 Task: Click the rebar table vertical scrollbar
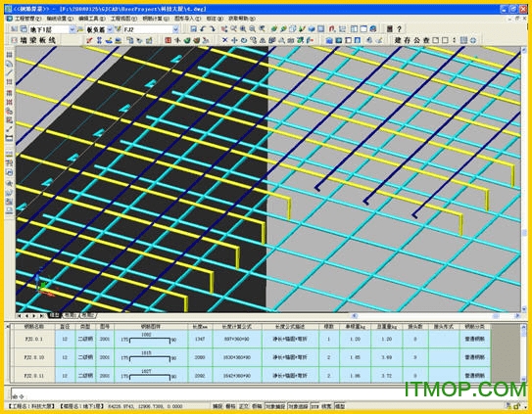point(523,352)
